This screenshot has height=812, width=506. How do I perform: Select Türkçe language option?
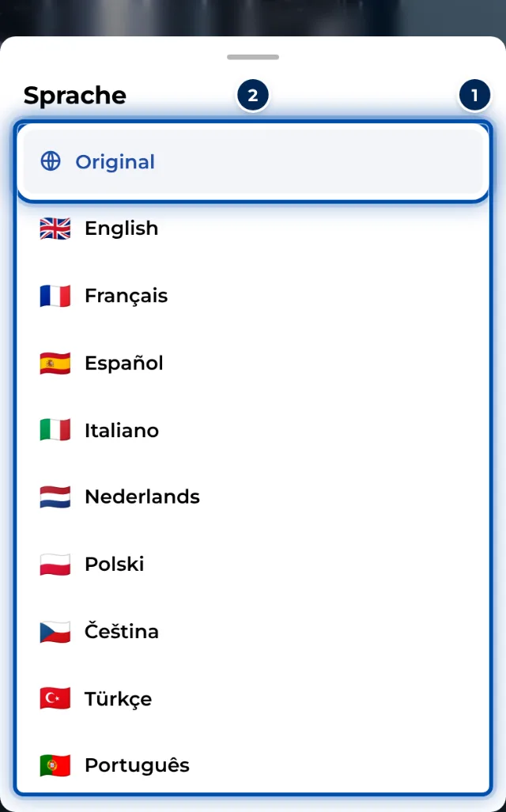click(x=253, y=699)
